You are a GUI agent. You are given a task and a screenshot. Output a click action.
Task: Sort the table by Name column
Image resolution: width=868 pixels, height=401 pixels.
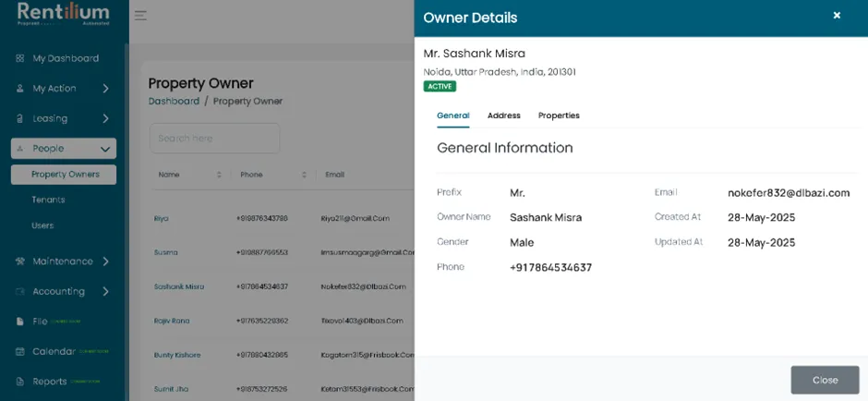219,175
